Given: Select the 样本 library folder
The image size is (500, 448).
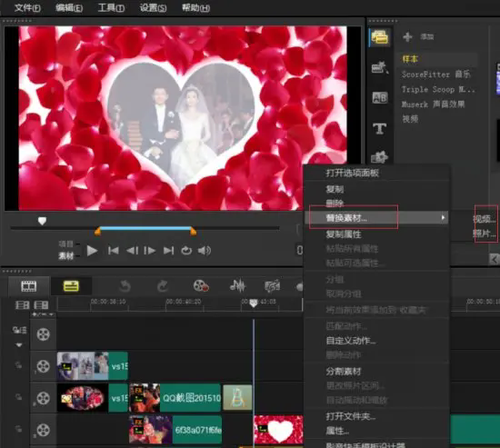Looking at the screenshot, I should 410,59.
